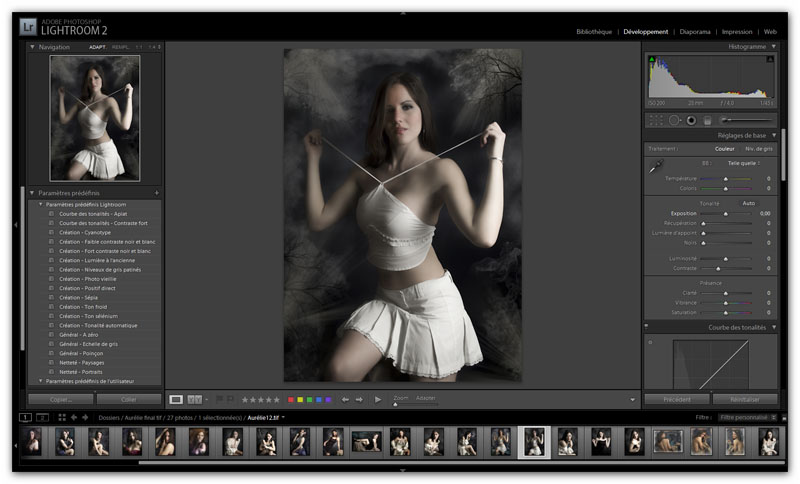The height and width of the screenshot is (484, 800).
Task: Start the impromptu slideshow play button
Action: [378, 399]
